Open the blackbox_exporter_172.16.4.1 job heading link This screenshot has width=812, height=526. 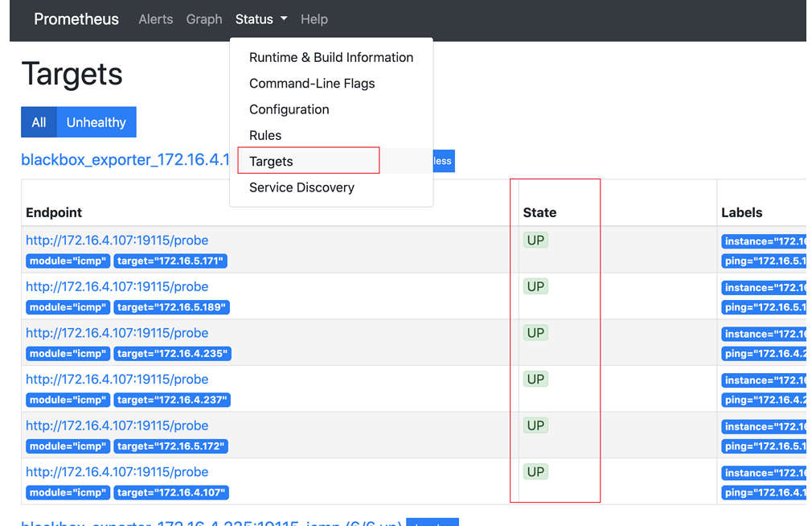pos(125,159)
